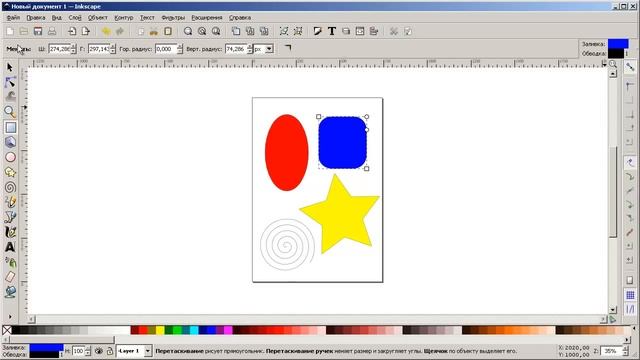Select the Pencil freehand tool
This screenshot has width=640, height=360.
(x=10, y=202)
